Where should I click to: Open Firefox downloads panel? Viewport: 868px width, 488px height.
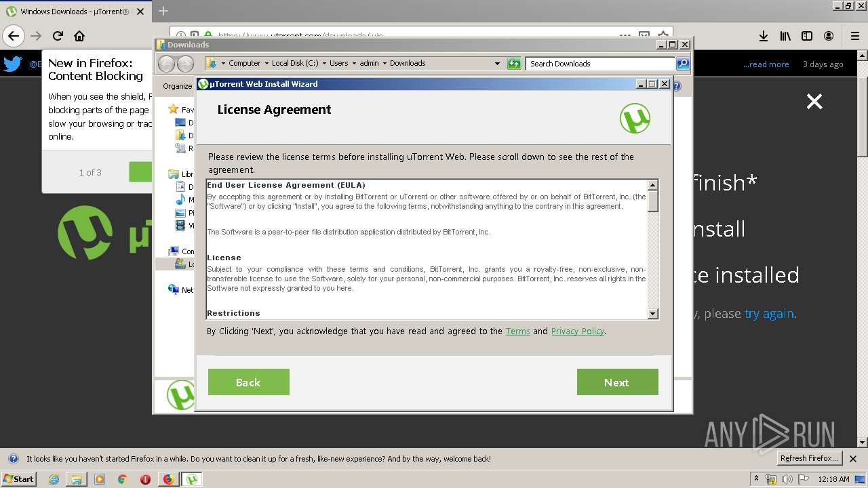click(x=764, y=36)
